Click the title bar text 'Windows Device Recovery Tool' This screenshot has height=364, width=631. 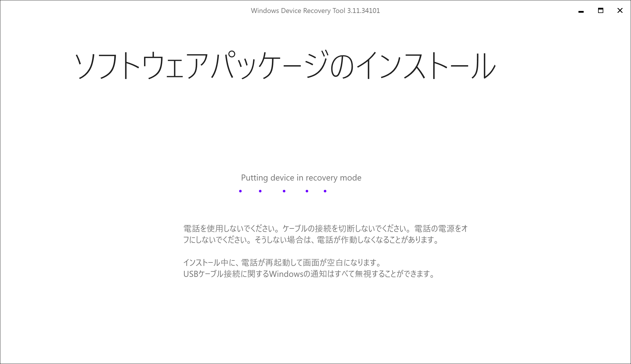coord(298,11)
